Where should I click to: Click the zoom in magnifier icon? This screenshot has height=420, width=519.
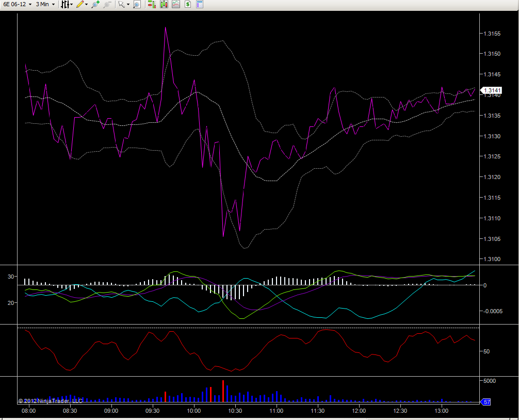pos(95,4)
